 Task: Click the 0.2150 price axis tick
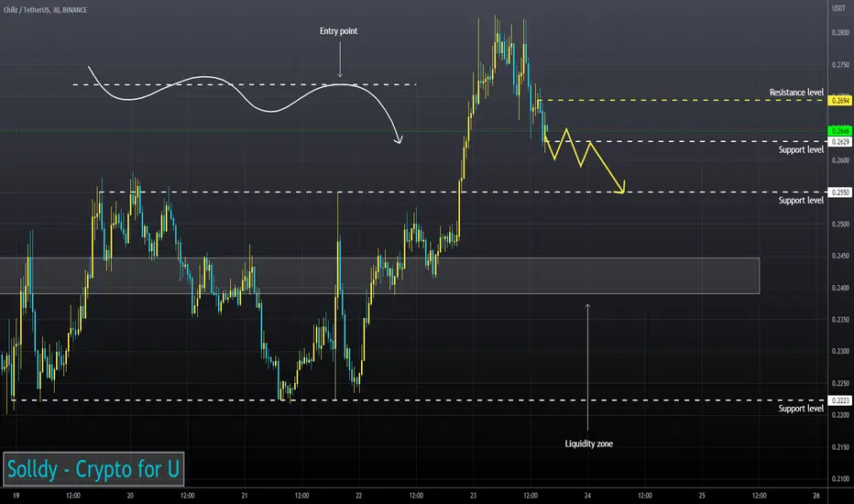[x=840, y=447]
